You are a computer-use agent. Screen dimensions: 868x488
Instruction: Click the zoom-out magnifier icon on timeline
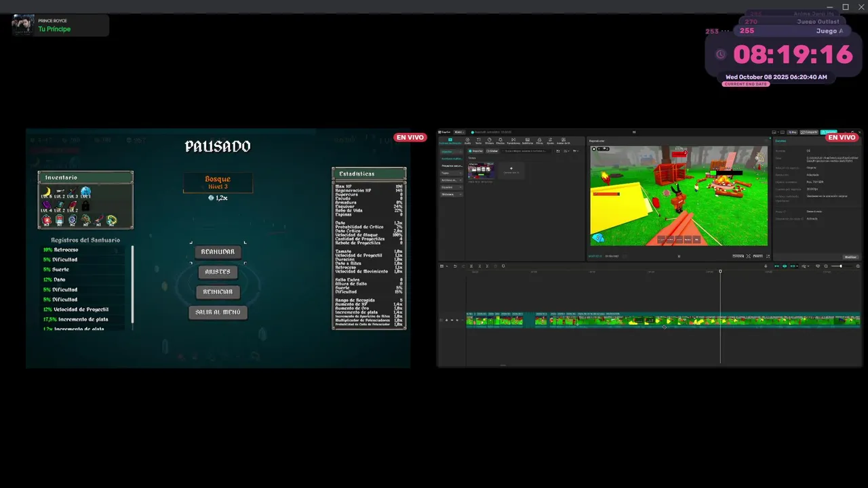826,266
